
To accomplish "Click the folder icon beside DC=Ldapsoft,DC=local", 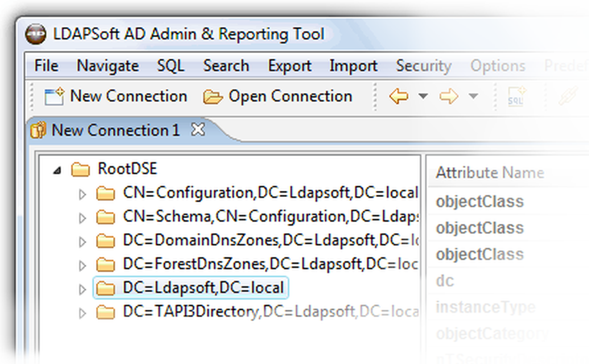I will click(x=105, y=287).
